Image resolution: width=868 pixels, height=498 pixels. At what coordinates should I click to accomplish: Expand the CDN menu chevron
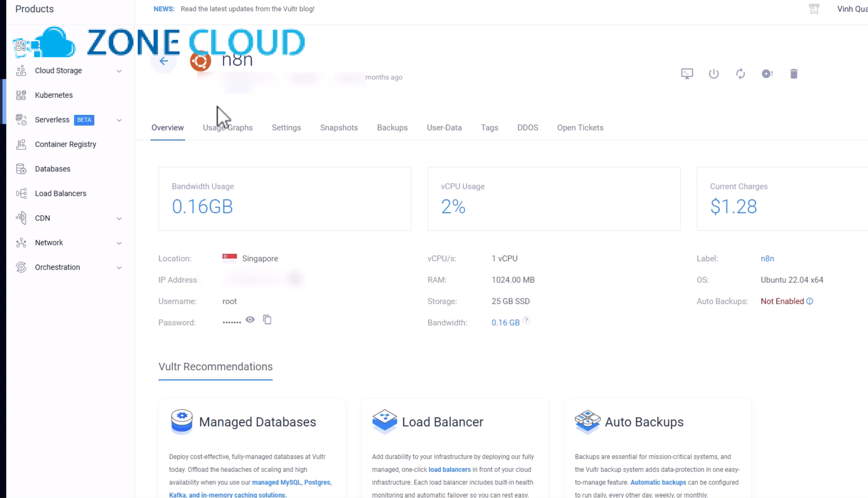[119, 219]
